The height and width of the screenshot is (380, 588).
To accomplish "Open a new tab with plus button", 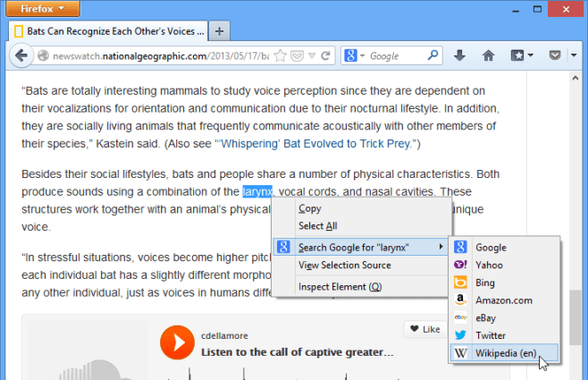I will 219,31.
